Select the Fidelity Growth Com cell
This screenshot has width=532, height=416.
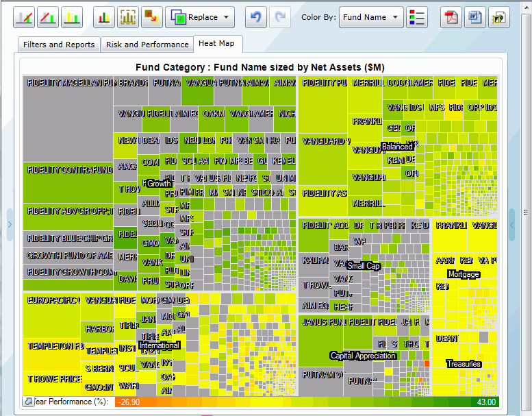[68, 272]
